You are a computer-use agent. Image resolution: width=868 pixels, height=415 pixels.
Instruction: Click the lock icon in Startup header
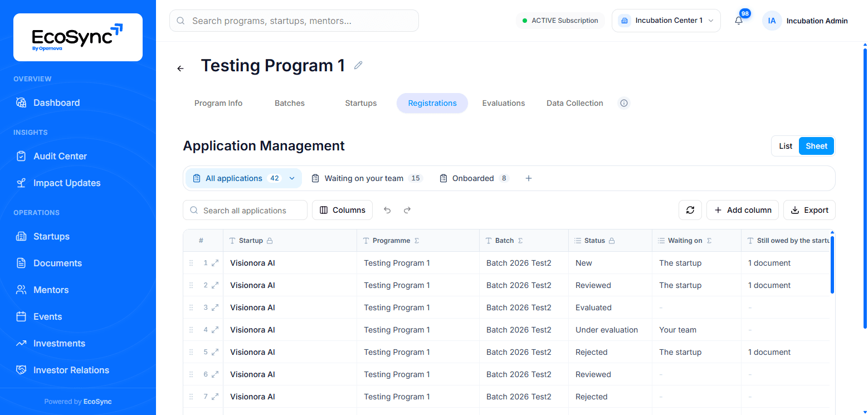270,241
